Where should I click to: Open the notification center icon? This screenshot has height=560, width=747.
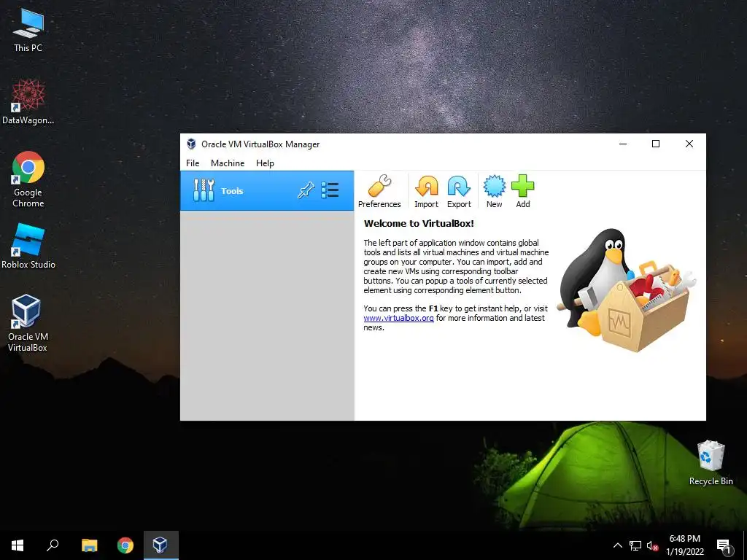[724, 545]
